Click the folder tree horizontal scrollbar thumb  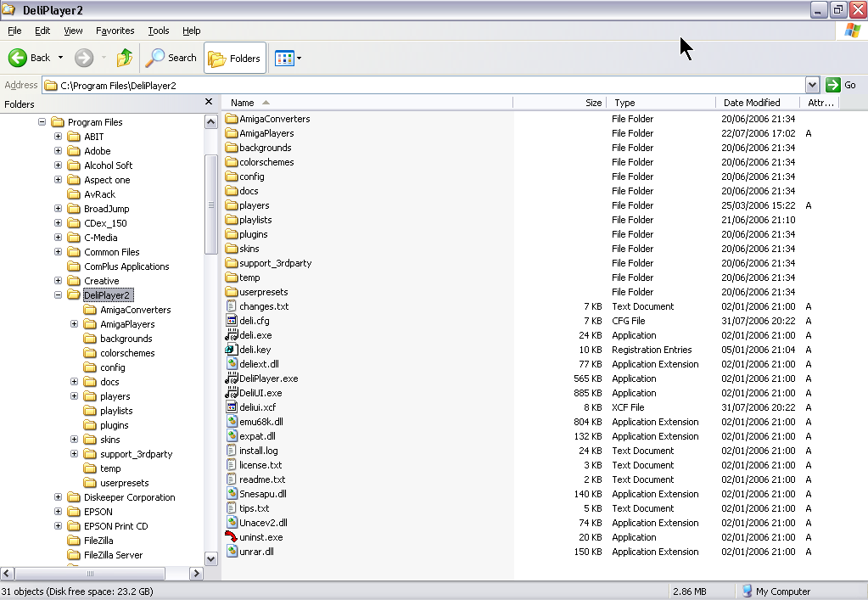coord(90,574)
